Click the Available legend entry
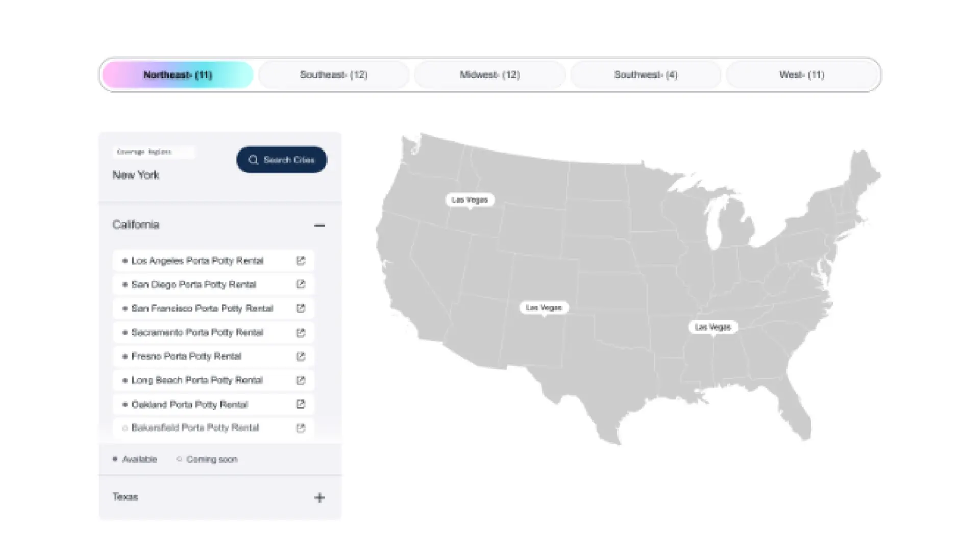The image size is (980, 551). [x=135, y=459]
